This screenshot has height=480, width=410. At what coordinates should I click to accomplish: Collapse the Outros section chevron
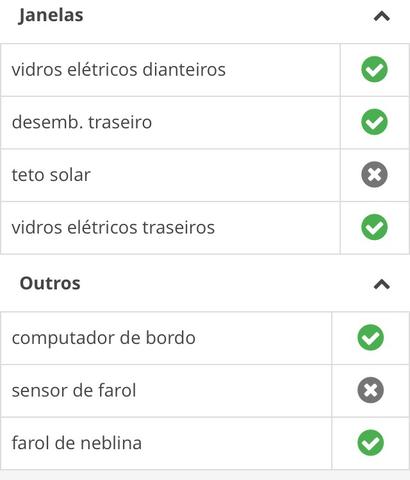(382, 284)
